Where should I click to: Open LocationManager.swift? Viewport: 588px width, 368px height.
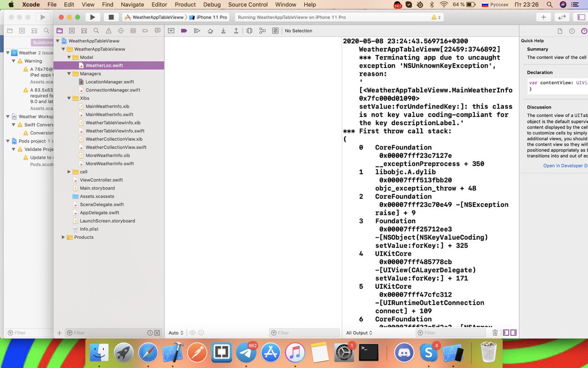tap(109, 82)
